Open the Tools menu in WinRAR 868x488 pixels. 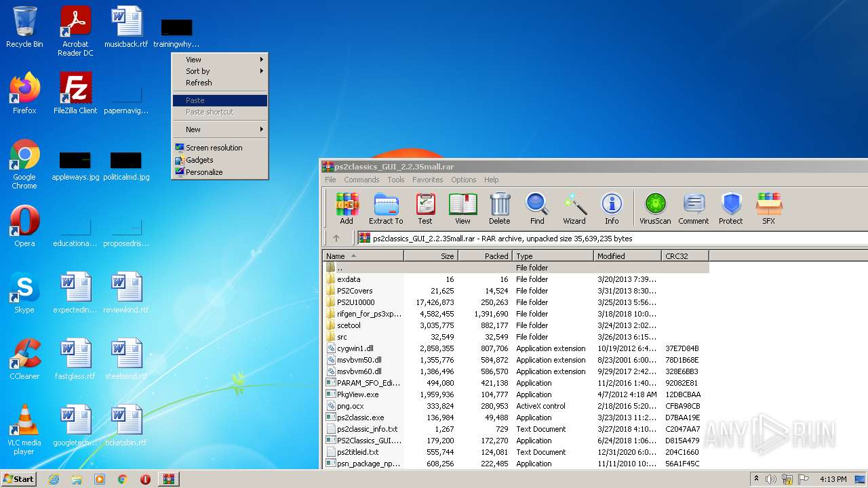[x=396, y=180]
